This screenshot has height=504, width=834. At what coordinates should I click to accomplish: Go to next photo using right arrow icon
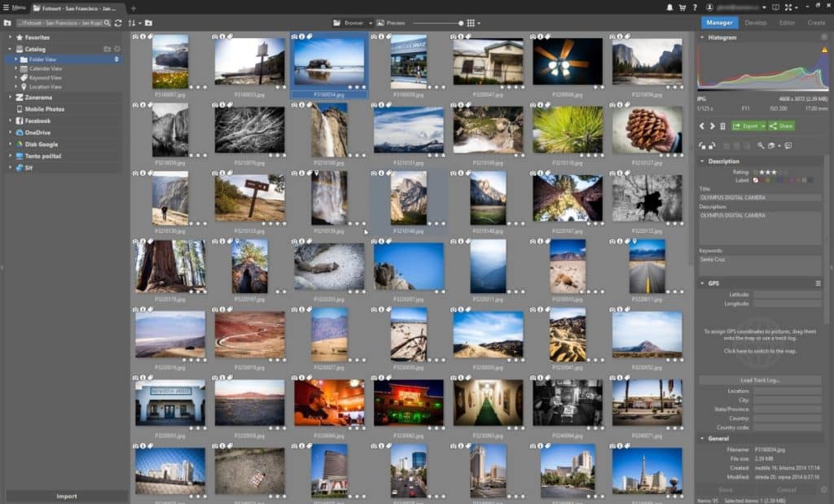tap(712, 126)
